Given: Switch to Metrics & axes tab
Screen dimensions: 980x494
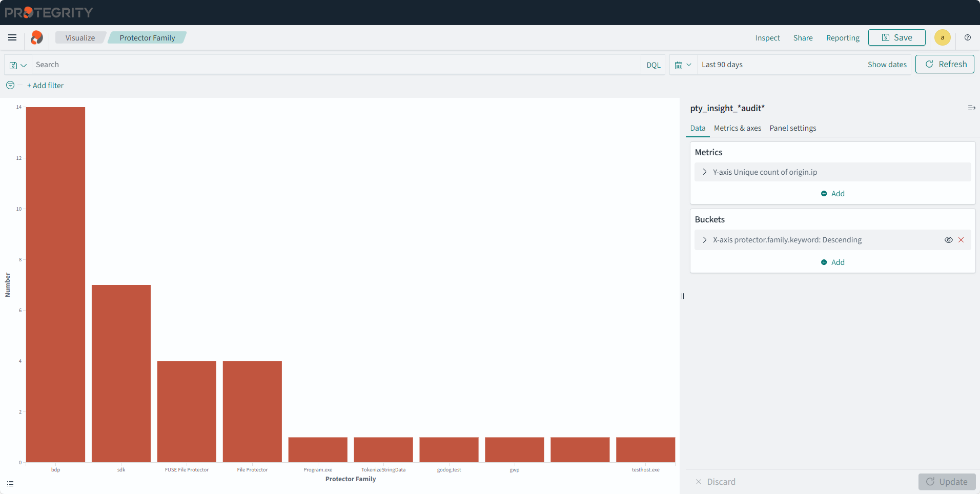Looking at the screenshot, I should (x=737, y=128).
